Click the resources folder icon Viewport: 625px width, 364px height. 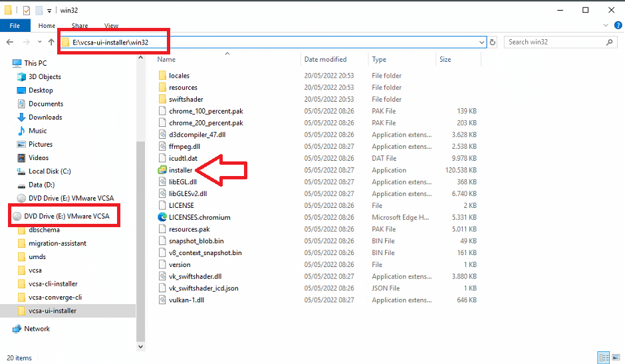(162, 87)
